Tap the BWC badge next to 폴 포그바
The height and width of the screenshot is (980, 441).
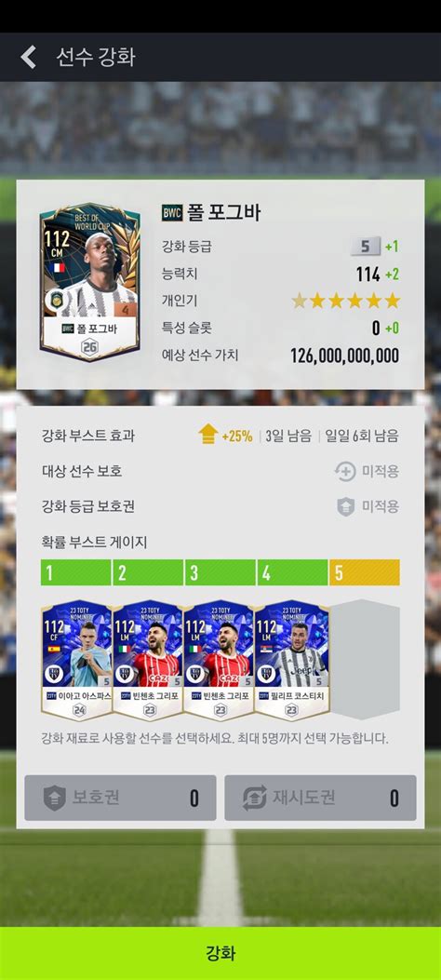(172, 212)
